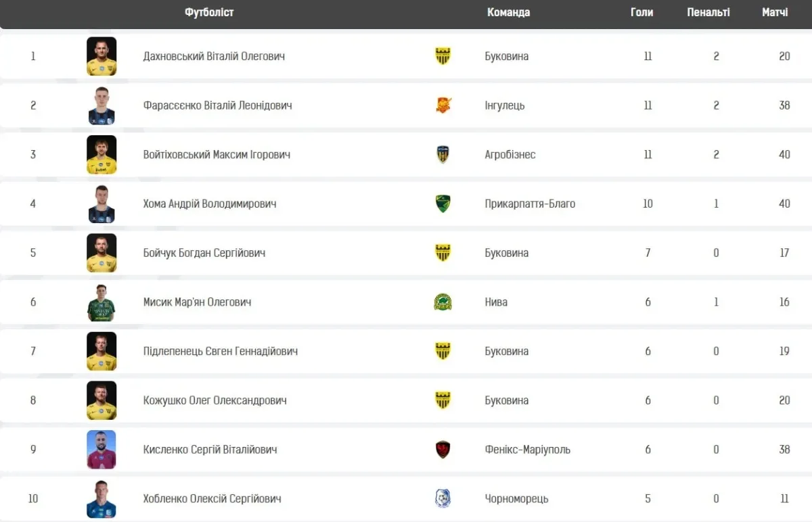Sort table by Матчі column header
This screenshot has width=812, height=522.
pyautogui.click(x=775, y=12)
